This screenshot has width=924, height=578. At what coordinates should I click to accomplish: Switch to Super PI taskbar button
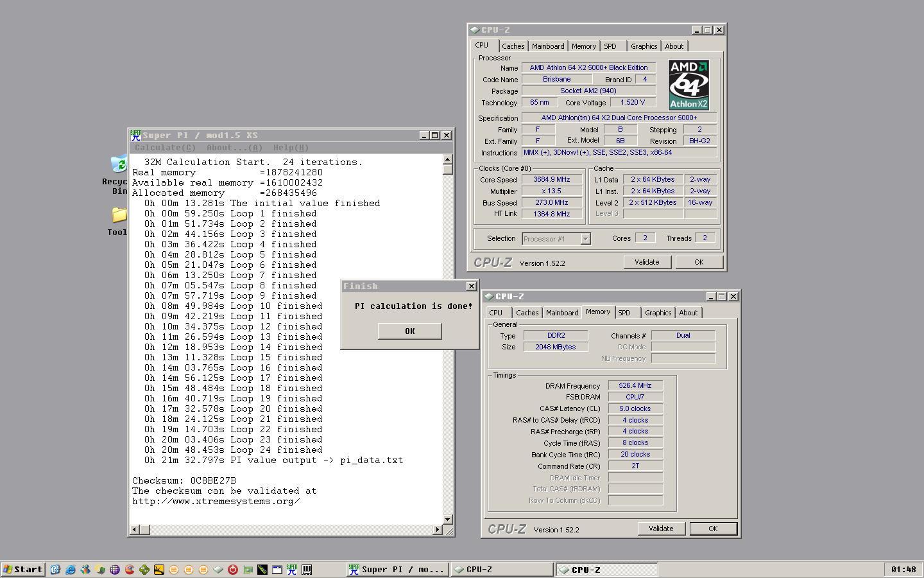click(x=397, y=570)
